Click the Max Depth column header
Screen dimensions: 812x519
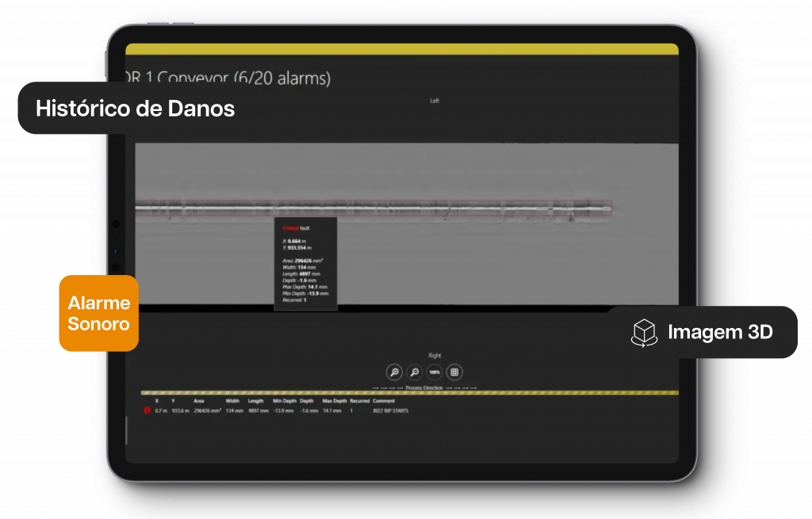(334, 401)
